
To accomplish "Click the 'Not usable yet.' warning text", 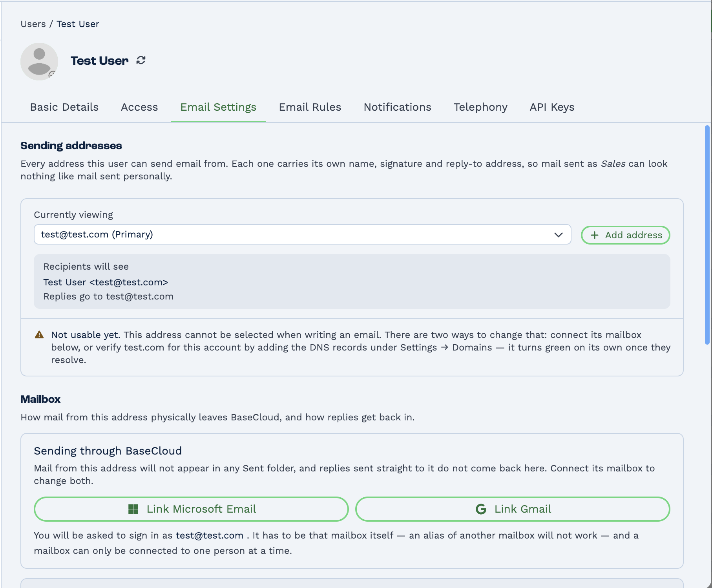I will coord(86,335).
